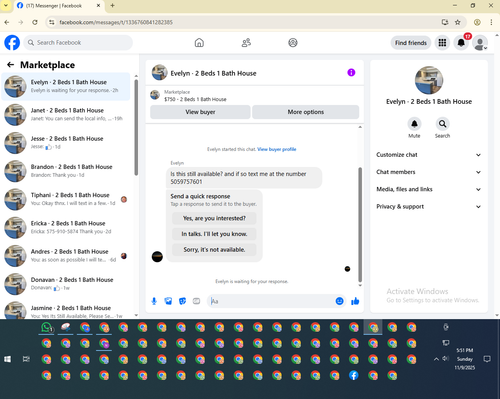The image size is (500, 399).
Task: Open the View buyer profile link
Action: point(277,149)
